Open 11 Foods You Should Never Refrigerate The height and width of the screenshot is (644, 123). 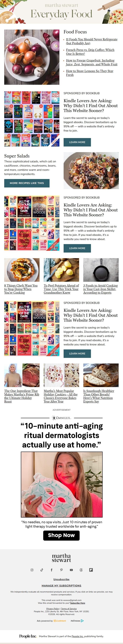[92, 41]
